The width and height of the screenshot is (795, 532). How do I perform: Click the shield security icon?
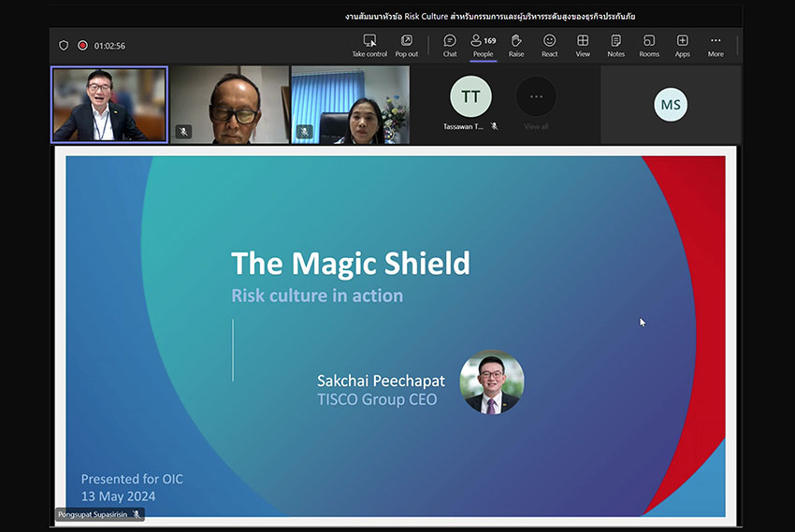point(64,45)
